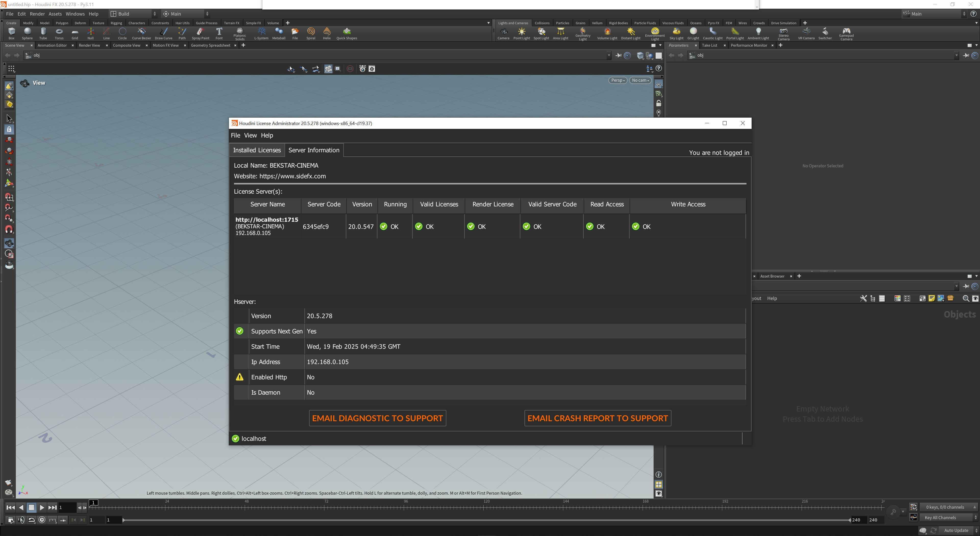980x536 pixels.
Task: Select the http://localhost:1715 server row
Action: (x=490, y=226)
